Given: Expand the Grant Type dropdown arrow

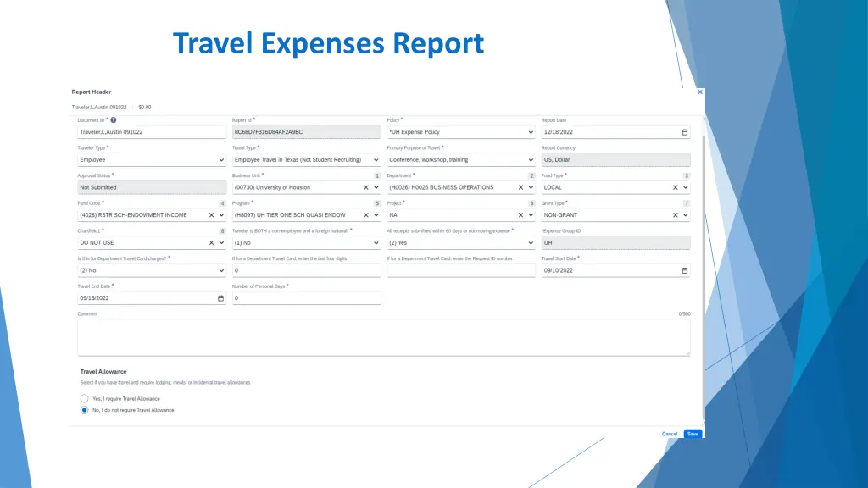Looking at the screenshot, I should tap(685, 215).
